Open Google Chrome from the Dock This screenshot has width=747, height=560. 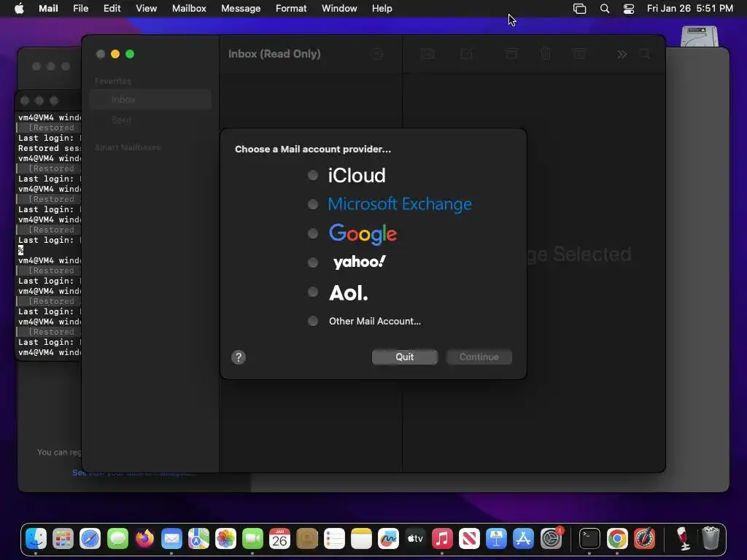[617, 539]
